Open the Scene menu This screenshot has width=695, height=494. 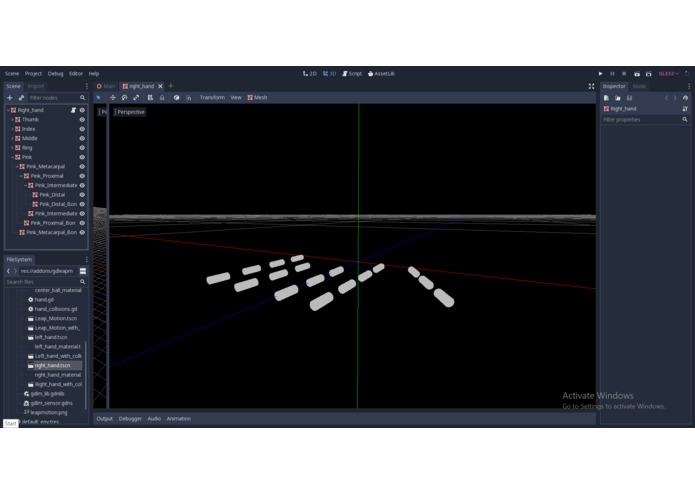point(12,74)
